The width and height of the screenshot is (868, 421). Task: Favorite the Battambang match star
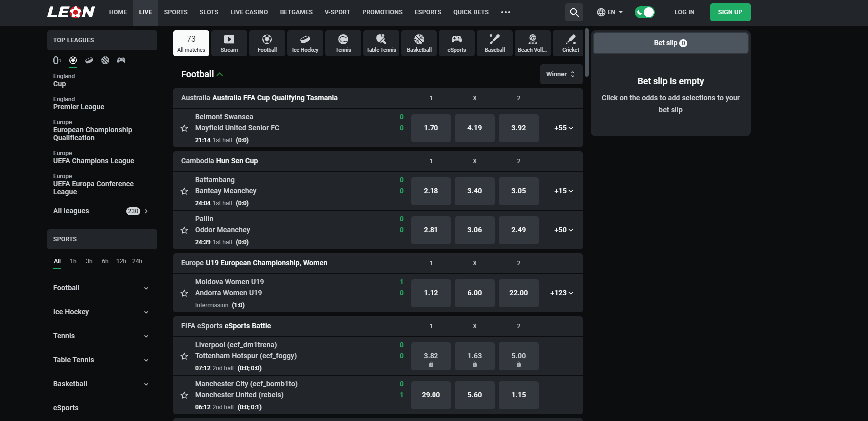tap(184, 191)
